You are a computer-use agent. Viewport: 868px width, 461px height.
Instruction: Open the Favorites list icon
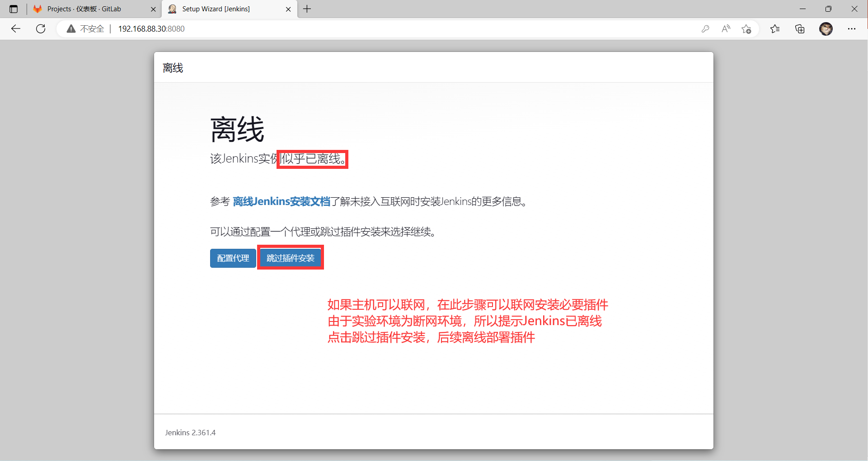pos(775,29)
